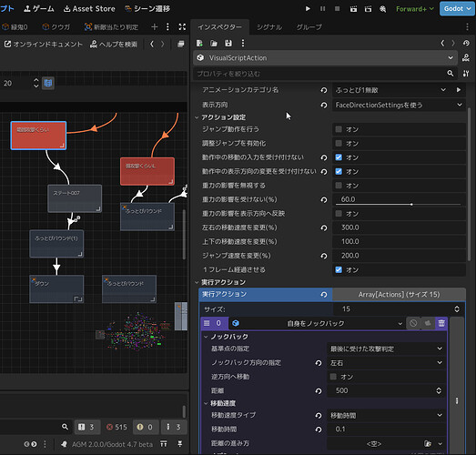This screenshot has height=455, width=476.
Task: Open the 基準点の指定 dropdown
Action: 386,349
